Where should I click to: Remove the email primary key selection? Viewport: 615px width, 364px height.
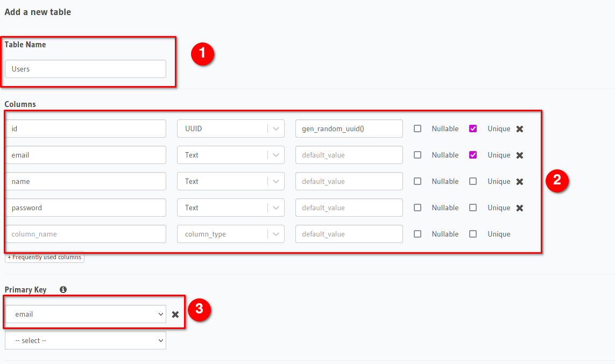point(175,315)
